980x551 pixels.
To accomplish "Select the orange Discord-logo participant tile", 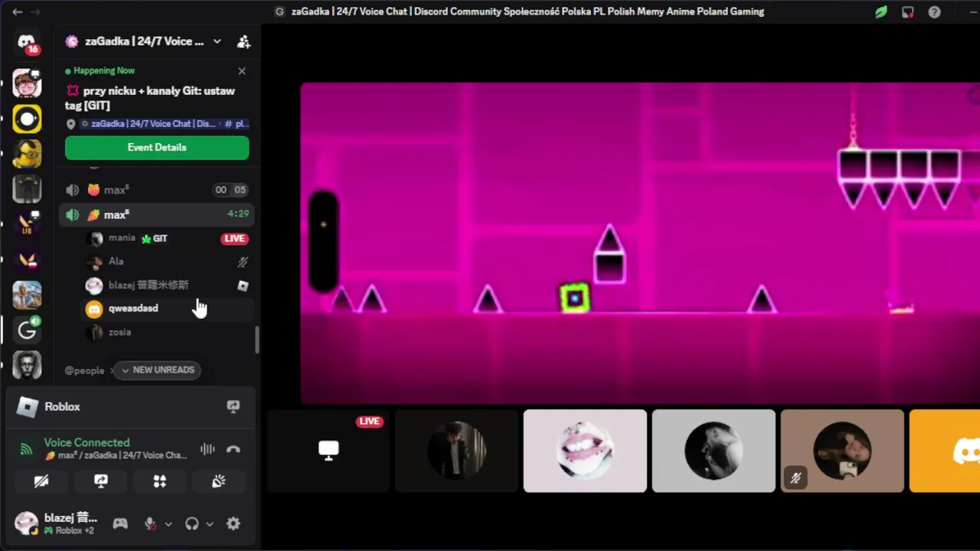I will [x=945, y=451].
